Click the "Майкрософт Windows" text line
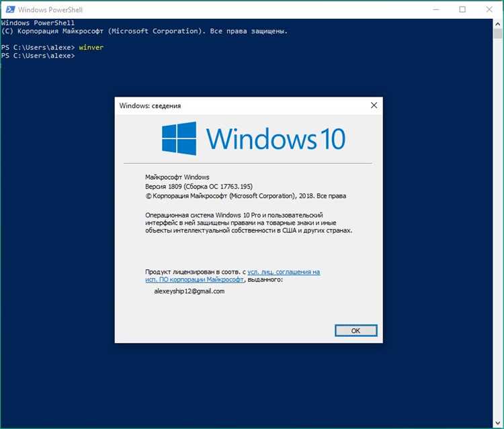 pos(177,177)
